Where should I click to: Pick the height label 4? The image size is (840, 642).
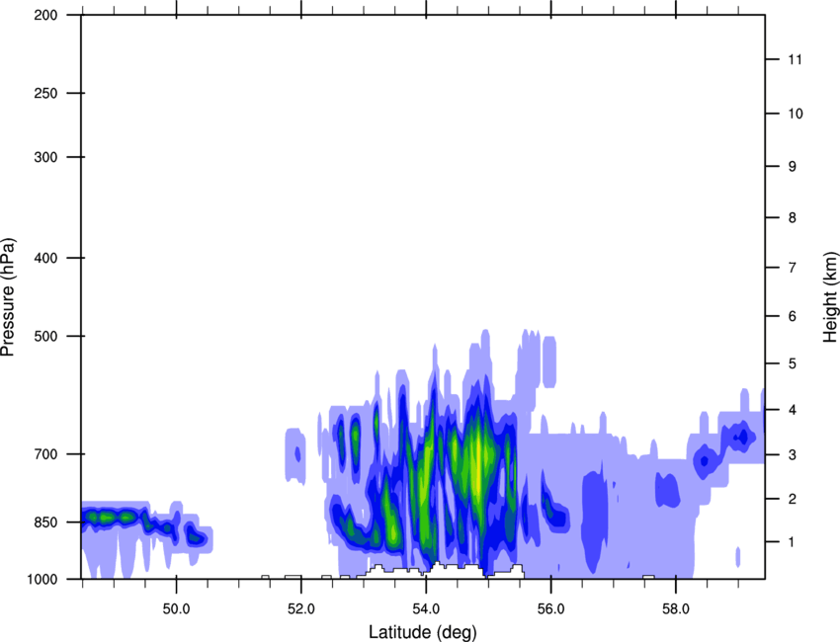pyautogui.click(x=793, y=410)
